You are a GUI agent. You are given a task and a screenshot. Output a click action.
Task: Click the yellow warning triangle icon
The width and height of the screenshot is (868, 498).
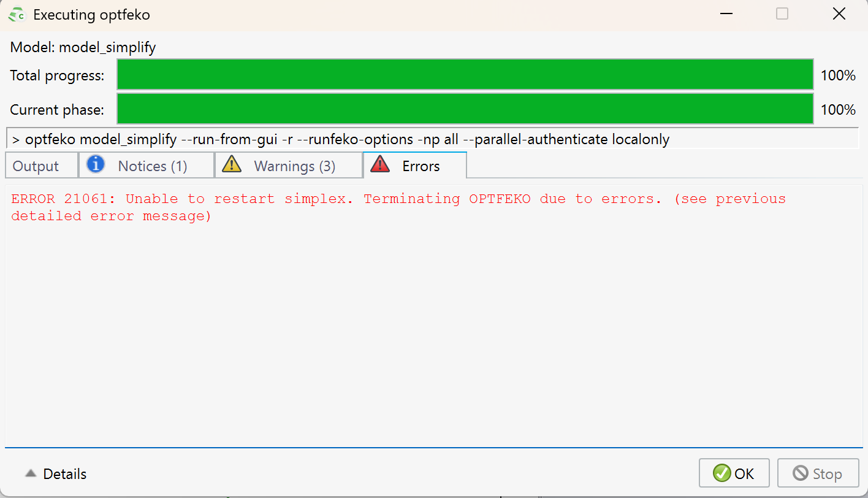pyautogui.click(x=232, y=164)
